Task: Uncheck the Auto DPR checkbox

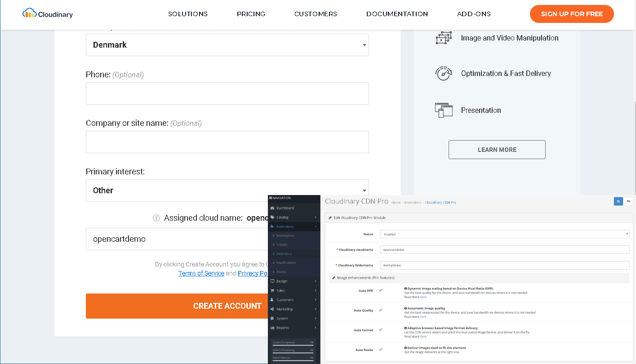Action: [381, 290]
